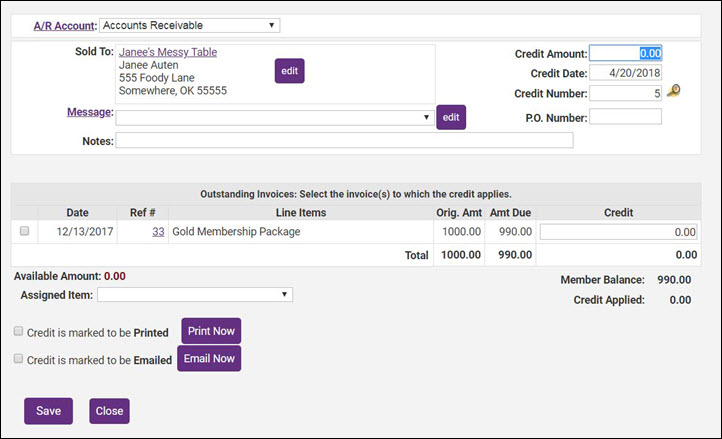Image resolution: width=722 pixels, height=439 pixels.
Task: Enable Credit is marked to be Printed
Action: pyautogui.click(x=19, y=331)
